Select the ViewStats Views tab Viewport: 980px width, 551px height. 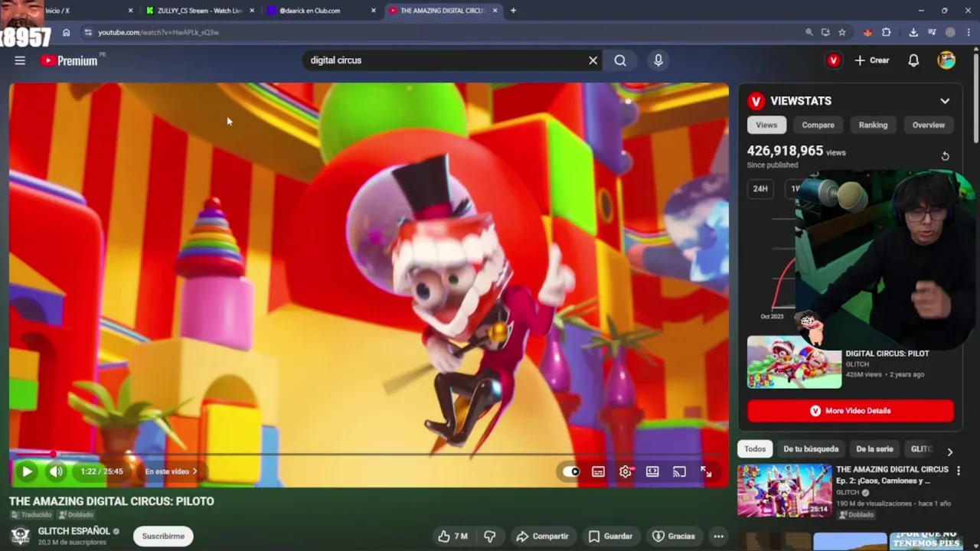coord(766,125)
